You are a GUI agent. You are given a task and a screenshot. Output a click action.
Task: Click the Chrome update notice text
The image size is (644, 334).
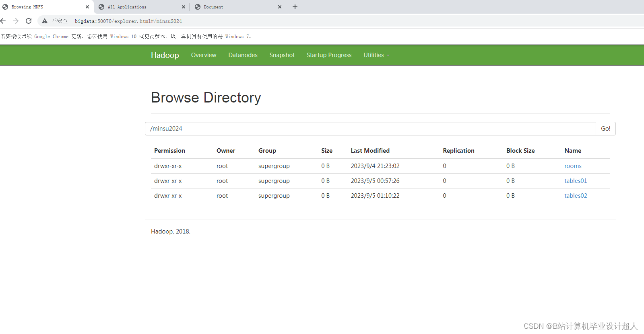pos(126,37)
